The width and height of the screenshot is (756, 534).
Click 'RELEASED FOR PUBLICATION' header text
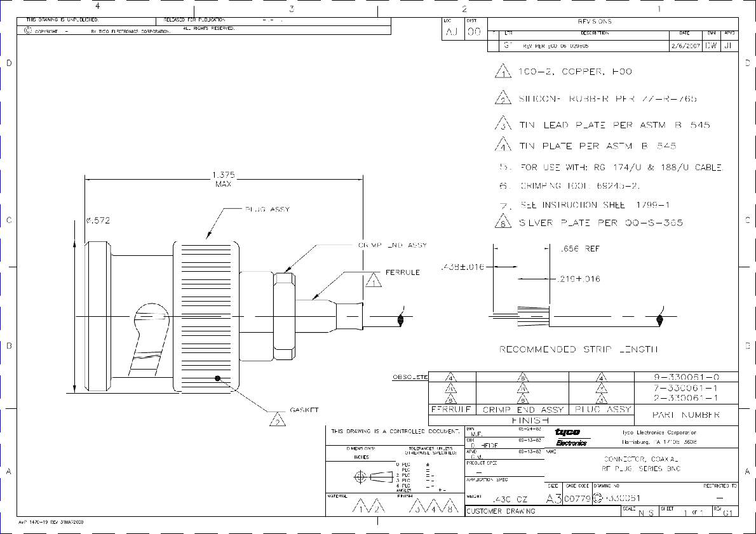(194, 20)
